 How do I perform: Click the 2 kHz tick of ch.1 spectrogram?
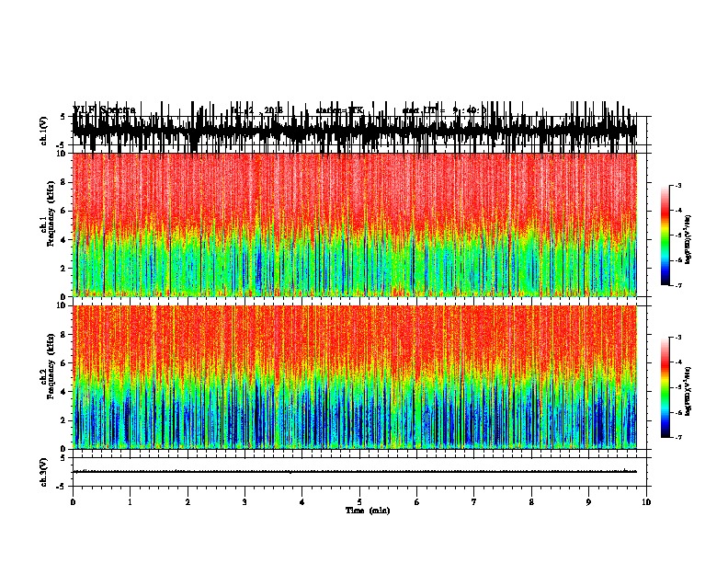64,269
